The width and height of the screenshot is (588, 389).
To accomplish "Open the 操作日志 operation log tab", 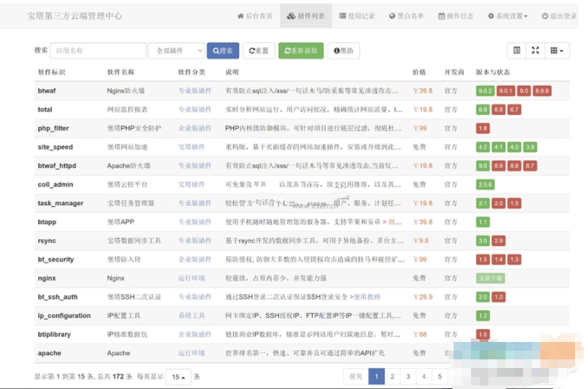I will 455,16.
